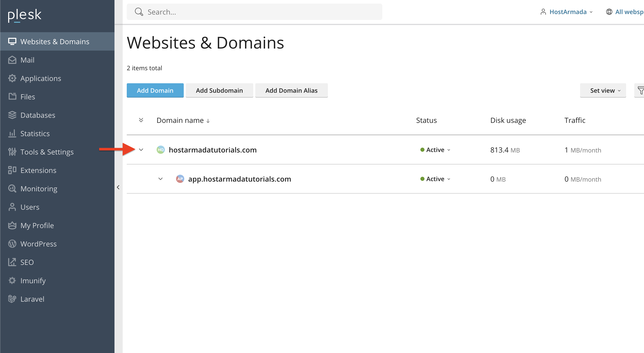Click the My Profile crown icon
This screenshot has height=353, width=644.
[12, 225]
